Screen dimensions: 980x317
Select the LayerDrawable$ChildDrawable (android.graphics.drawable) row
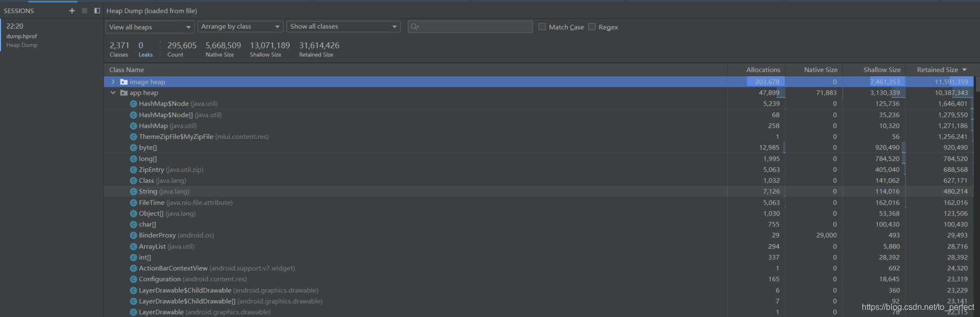[x=539, y=290]
